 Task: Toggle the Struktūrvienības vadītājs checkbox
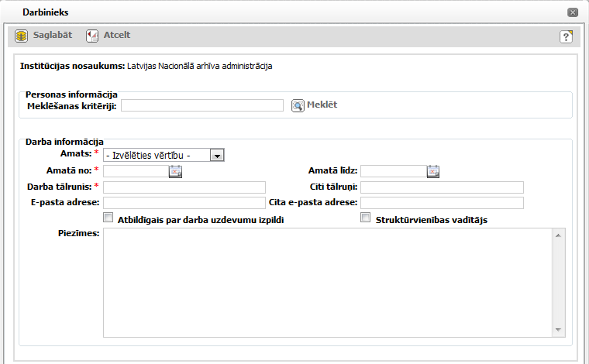[366, 218]
